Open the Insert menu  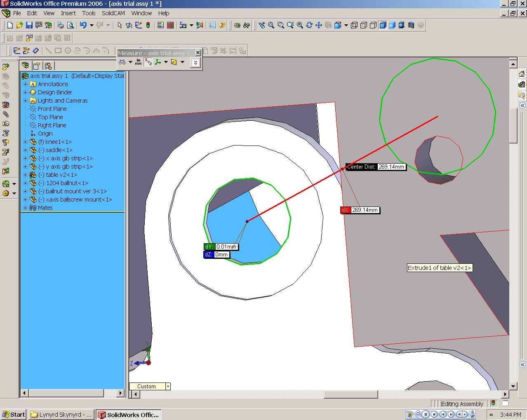point(68,13)
